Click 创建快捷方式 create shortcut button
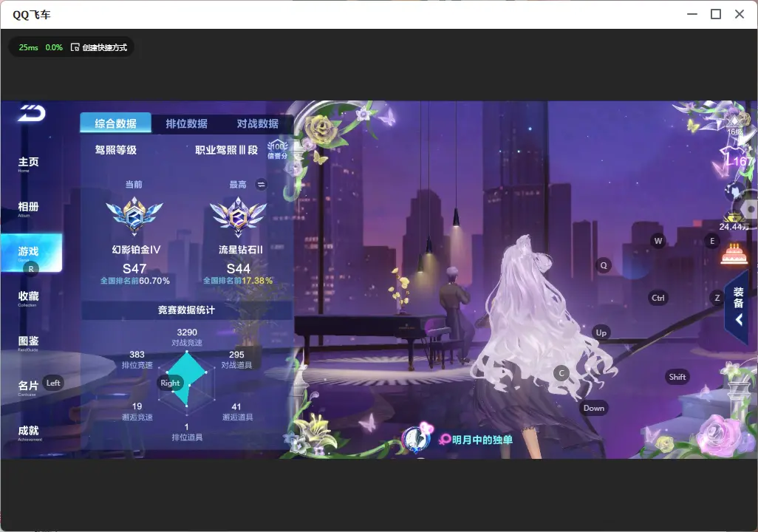Viewport: 758px width, 532px height. click(99, 47)
